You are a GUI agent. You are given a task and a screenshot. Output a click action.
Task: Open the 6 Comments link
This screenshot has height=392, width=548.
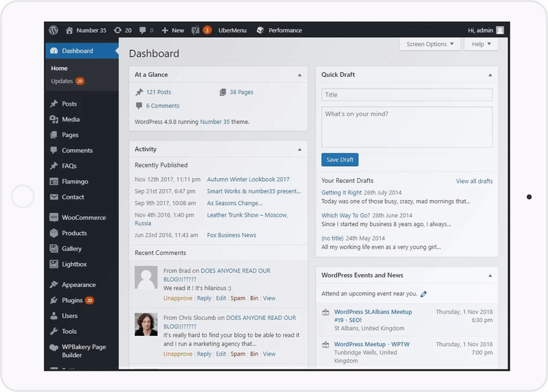pos(162,106)
